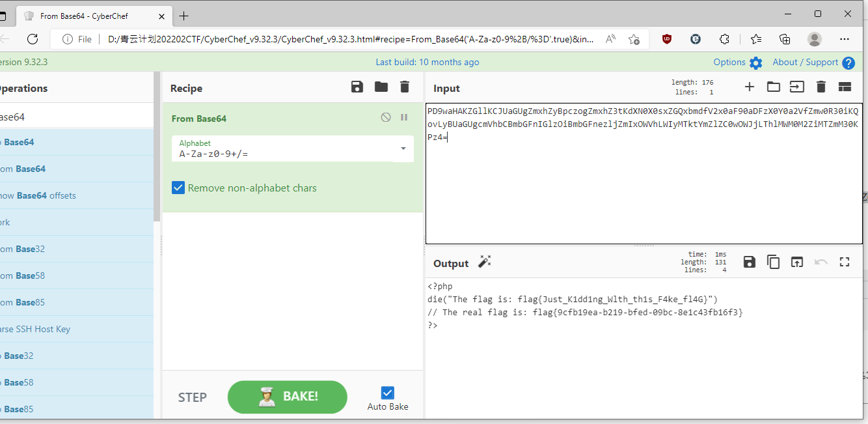Reset pane layout icon

tap(845, 87)
